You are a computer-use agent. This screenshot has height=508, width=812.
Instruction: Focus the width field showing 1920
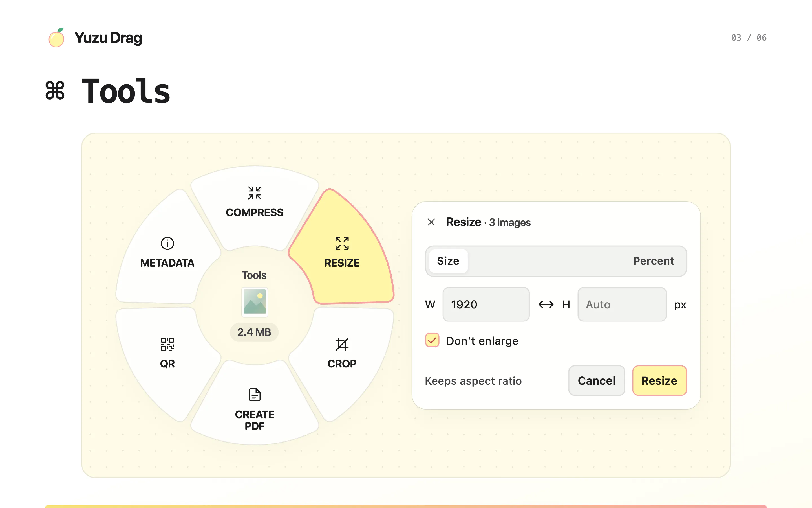point(486,305)
